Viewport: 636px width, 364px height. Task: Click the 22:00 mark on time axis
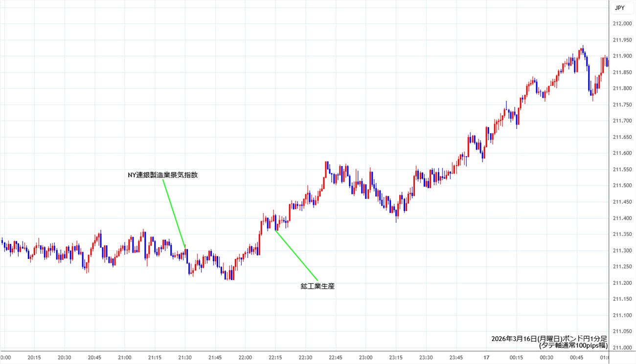click(245, 358)
